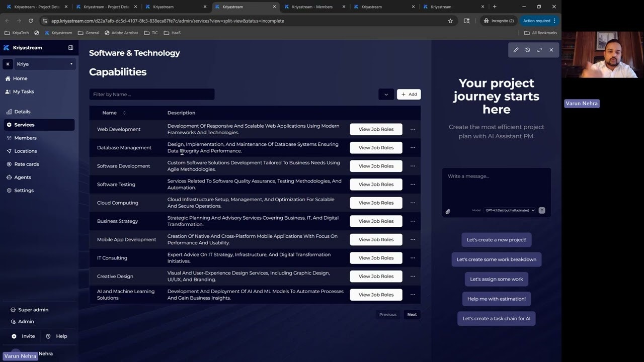Open more options for IT Consulting row

pyautogui.click(x=413, y=258)
